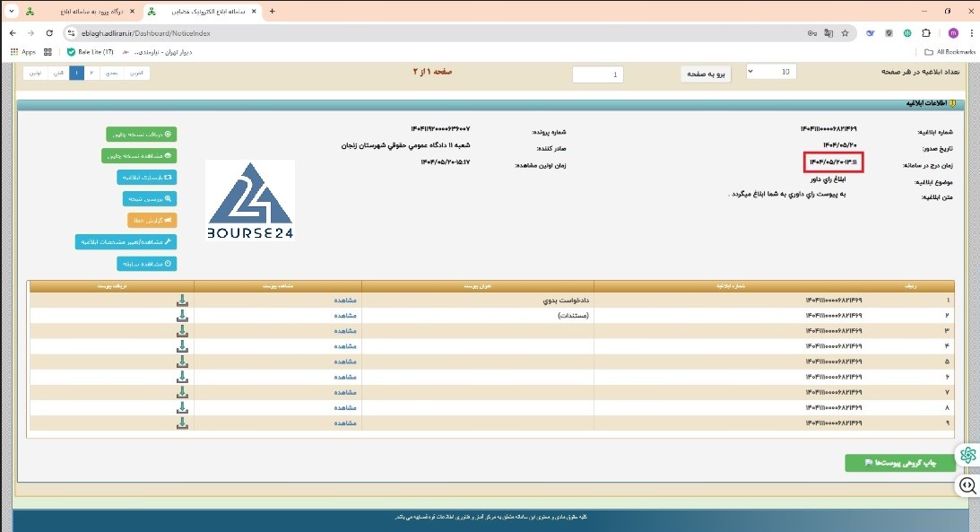Click the green bulk print attachments button

(x=900, y=463)
